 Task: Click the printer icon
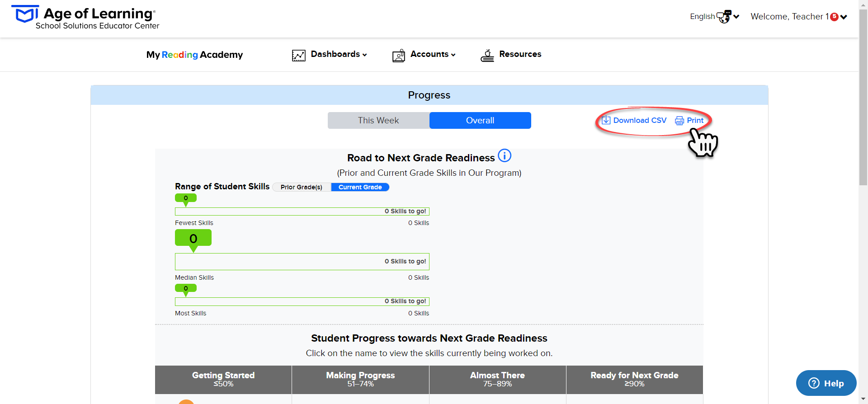click(679, 121)
